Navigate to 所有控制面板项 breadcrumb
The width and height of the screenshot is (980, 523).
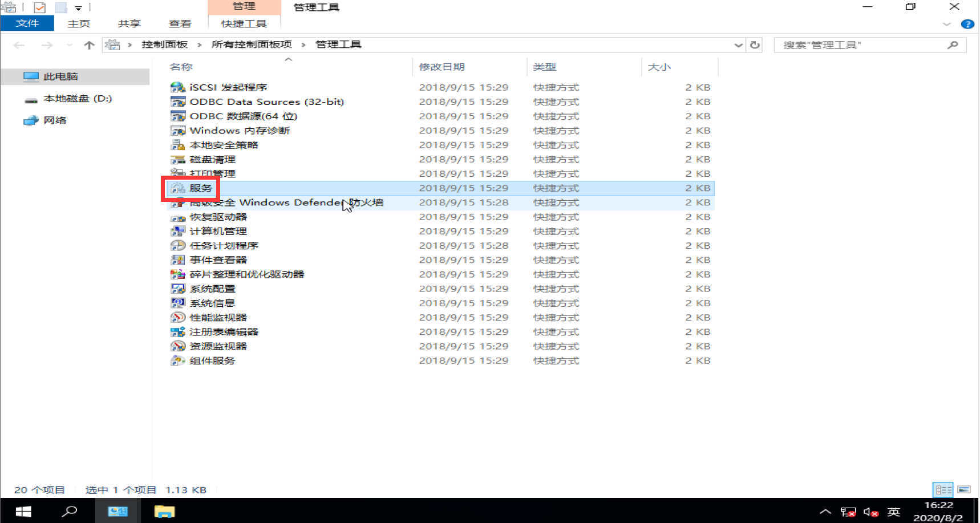pyautogui.click(x=252, y=44)
